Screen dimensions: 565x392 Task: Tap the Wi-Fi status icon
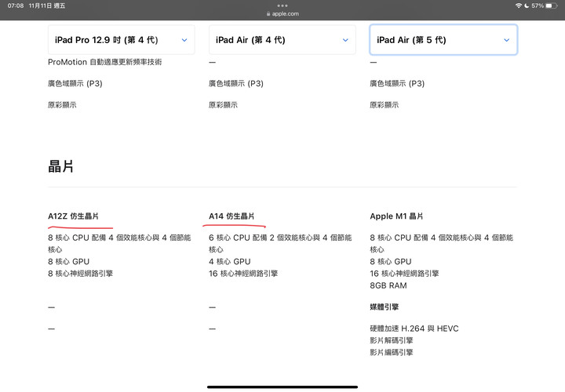tap(519, 5)
